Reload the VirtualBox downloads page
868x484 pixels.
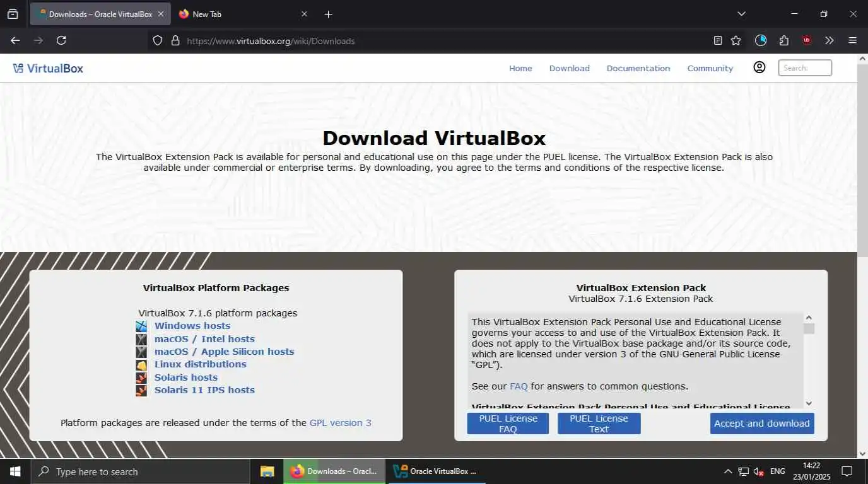[61, 40]
